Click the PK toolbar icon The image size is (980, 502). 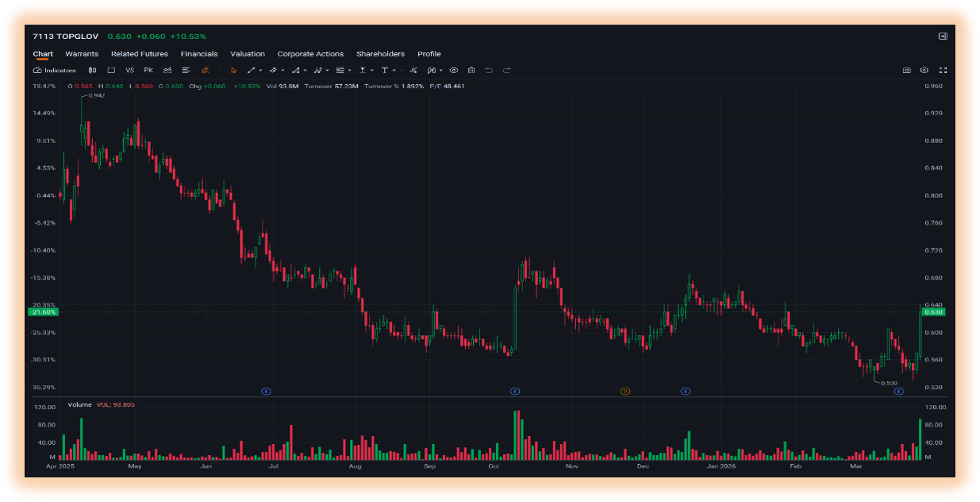pos(148,70)
